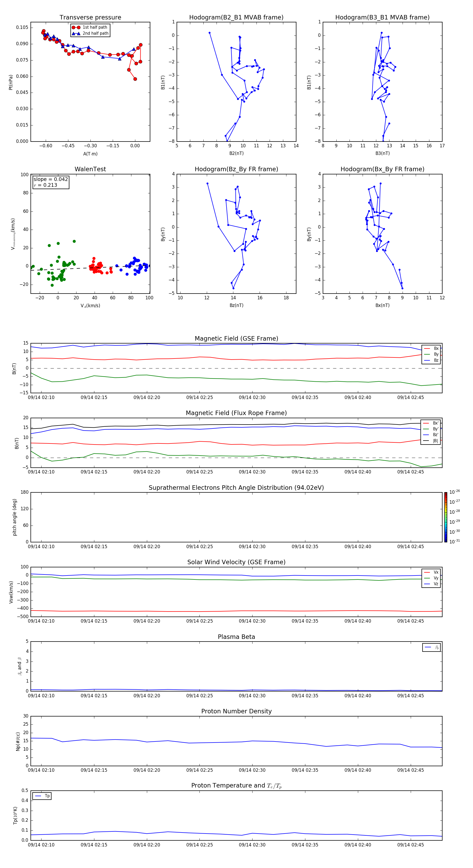Click the 'Transverse pressure' plot title
Image resolution: width=473 pixels, height=868 pixels.
click(x=90, y=18)
